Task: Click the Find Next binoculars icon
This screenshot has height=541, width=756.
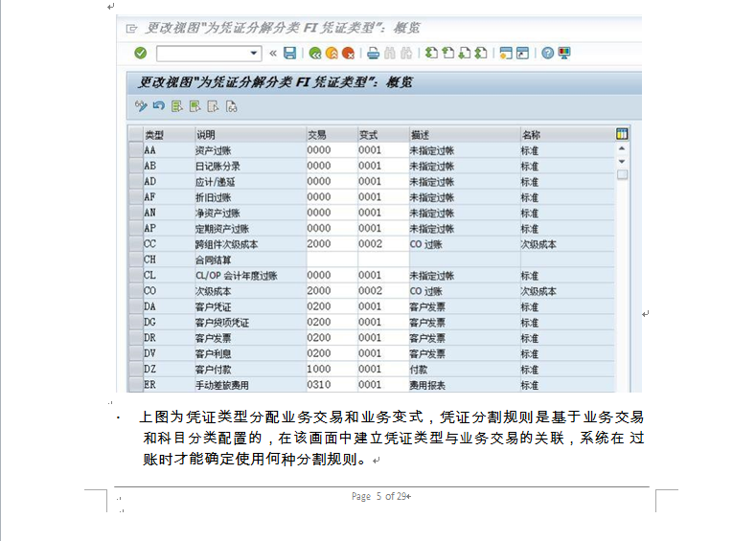Action: pos(406,53)
